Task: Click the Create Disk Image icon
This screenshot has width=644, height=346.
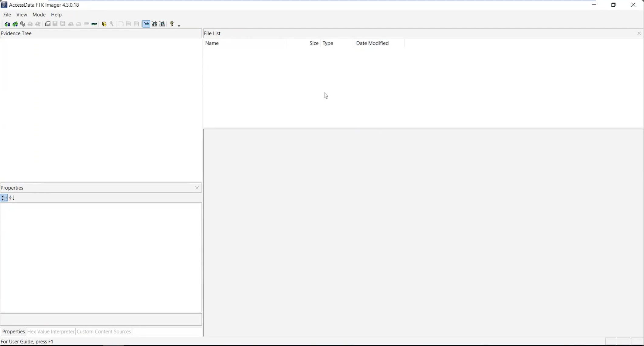Action: coord(48,24)
